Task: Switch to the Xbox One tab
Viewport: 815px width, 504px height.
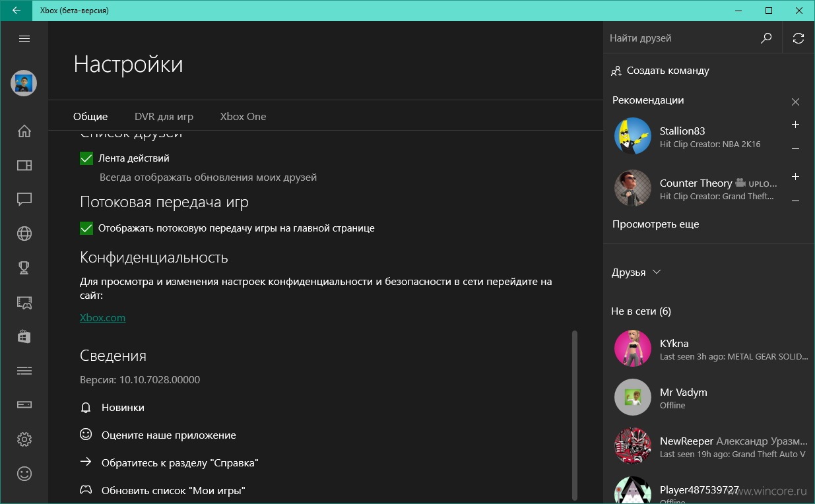Action: (x=243, y=117)
